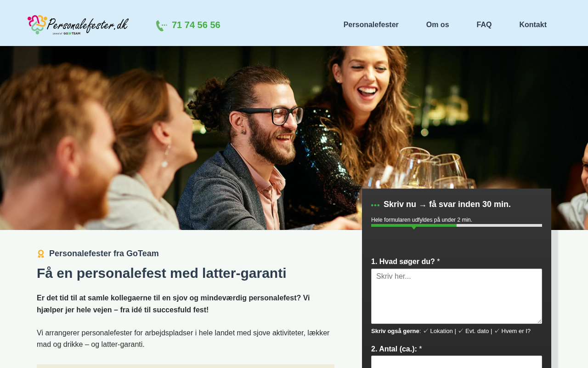Click the green phone icon in header

click(x=161, y=26)
